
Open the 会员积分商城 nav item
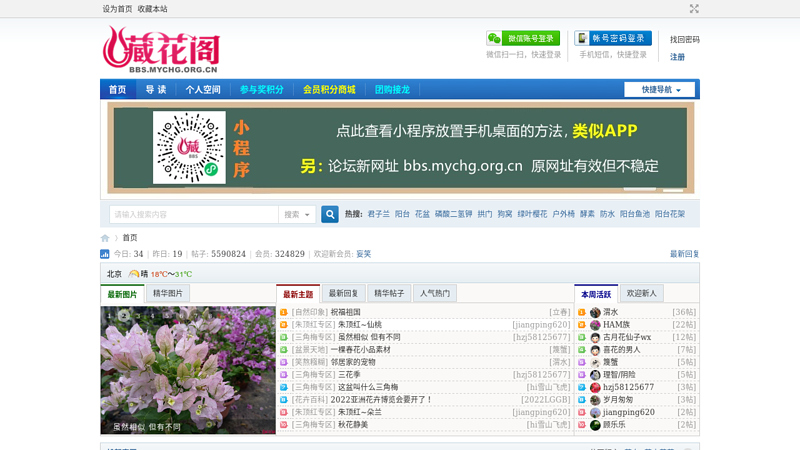click(x=329, y=89)
